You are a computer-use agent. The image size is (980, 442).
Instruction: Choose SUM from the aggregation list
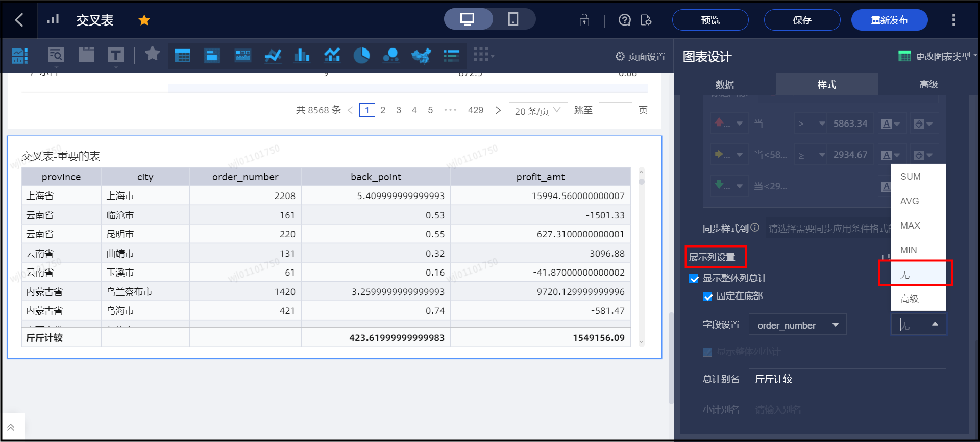pos(911,177)
